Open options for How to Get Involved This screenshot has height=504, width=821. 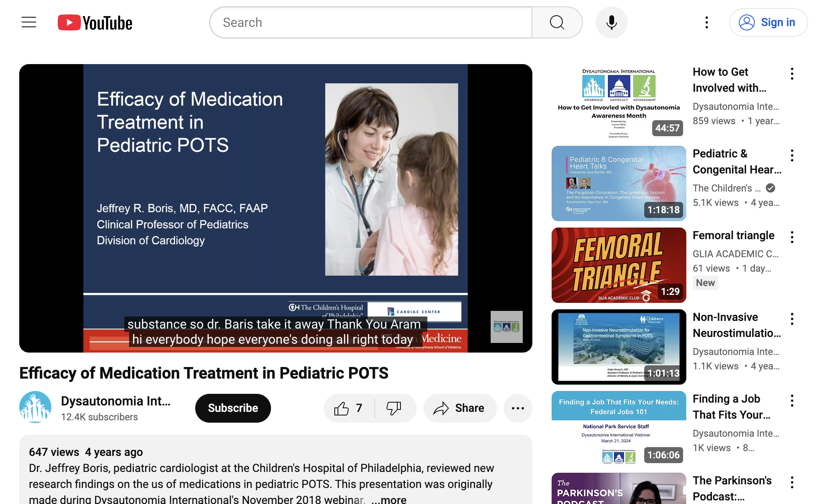(792, 74)
